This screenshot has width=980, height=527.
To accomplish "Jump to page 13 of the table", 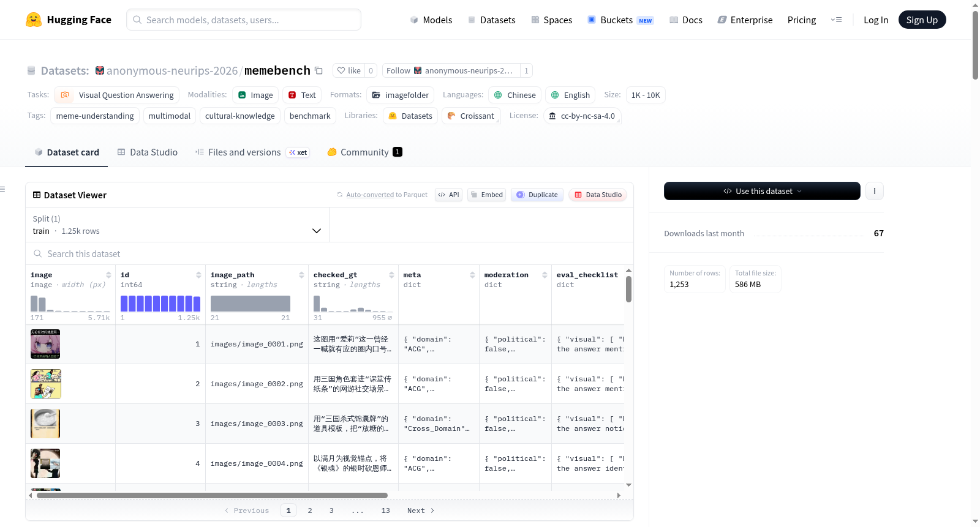I will [385, 510].
